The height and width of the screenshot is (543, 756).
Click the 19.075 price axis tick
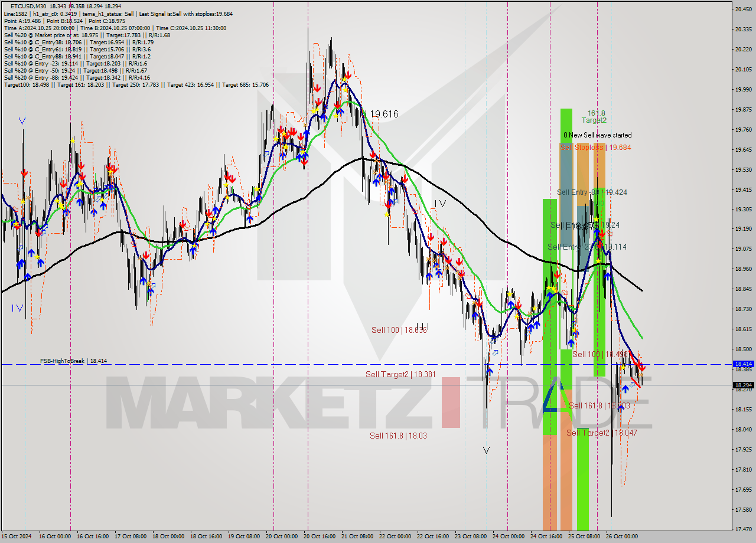coord(742,249)
